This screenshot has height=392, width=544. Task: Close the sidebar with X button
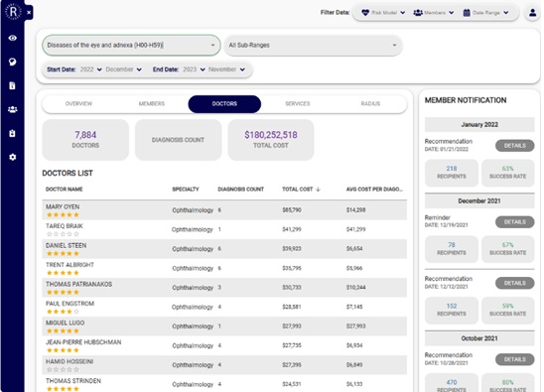[x=29, y=13]
